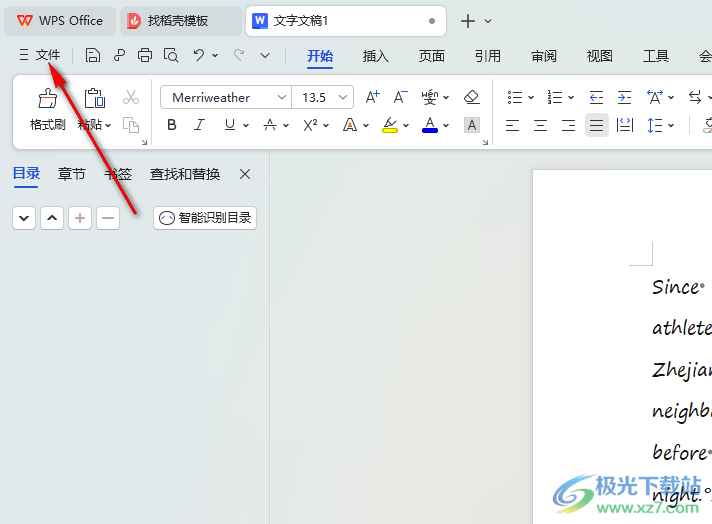712x524 pixels.
Task: Switch to the 视图 ribbon tab
Action: (599, 56)
